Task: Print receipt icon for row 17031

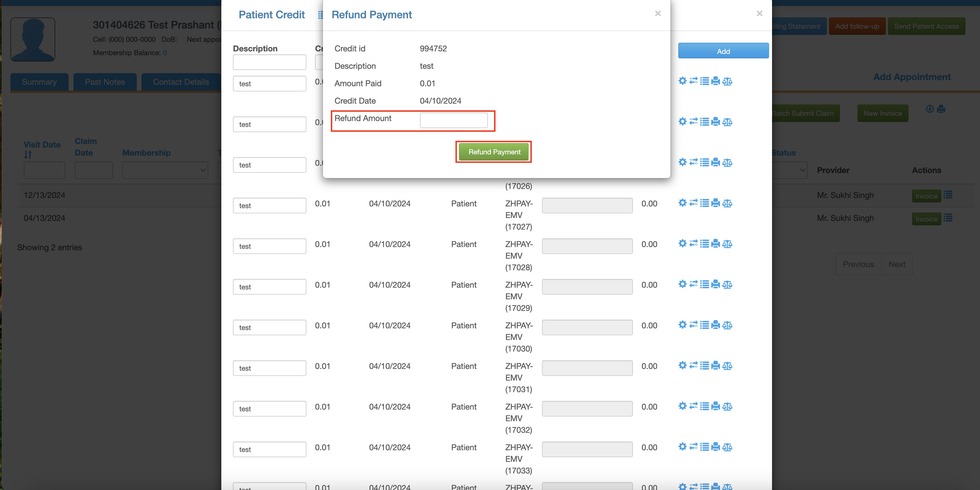Action: (716, 366)
